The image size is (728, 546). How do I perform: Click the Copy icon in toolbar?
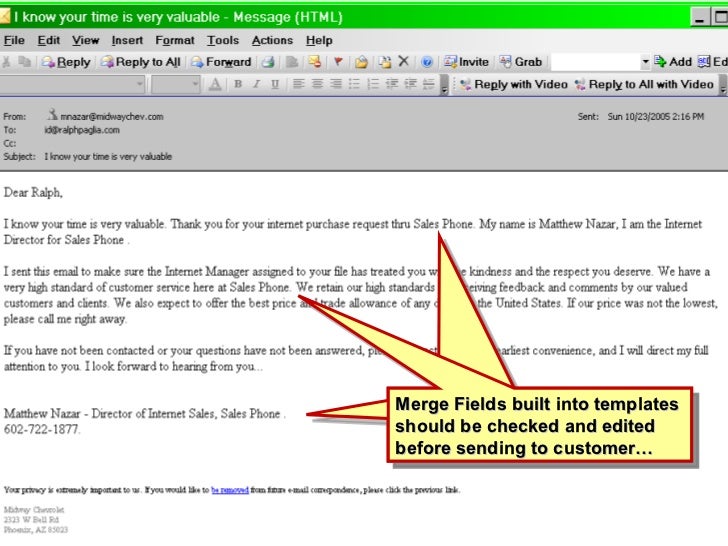coord(24,62)
